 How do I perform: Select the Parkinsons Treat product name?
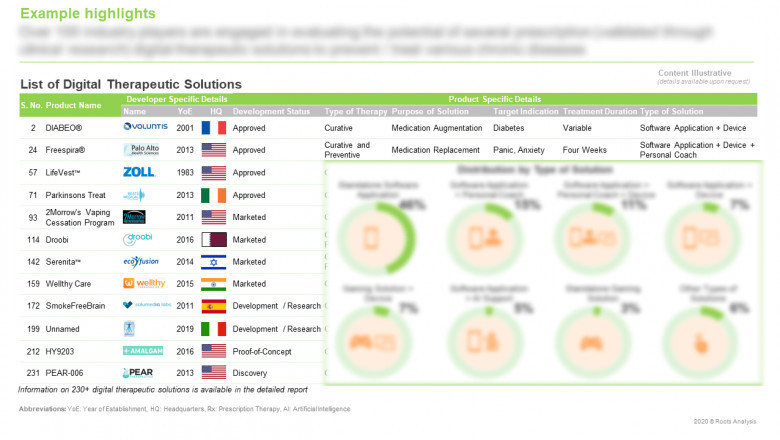coord(76,194)
